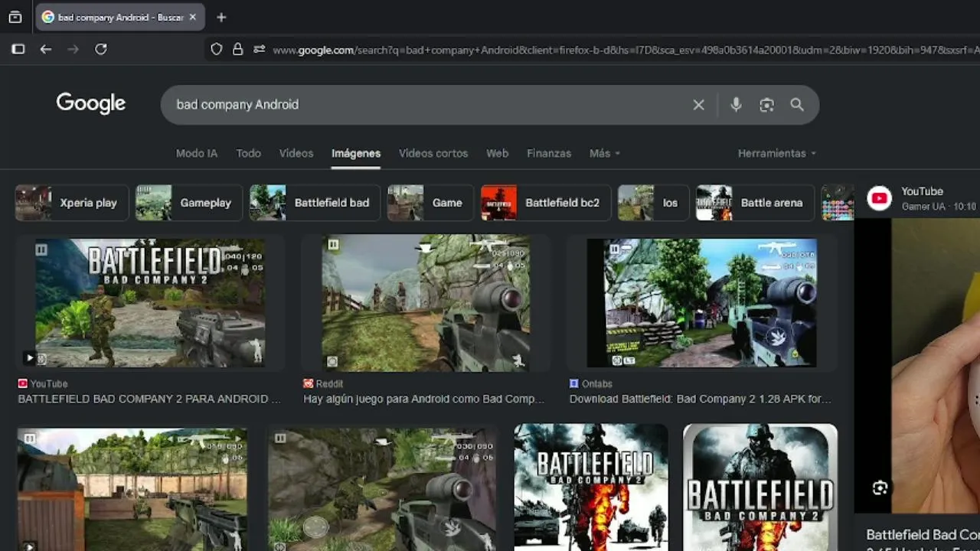Click the URL address field
This screenshot has height=551, width=980.
point(626,50)
